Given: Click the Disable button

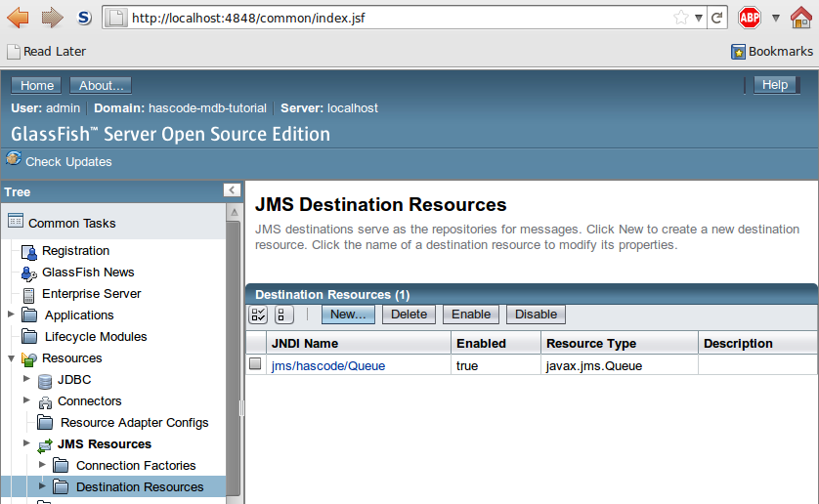Looking at the screenshot, I should tap(536, 315).
